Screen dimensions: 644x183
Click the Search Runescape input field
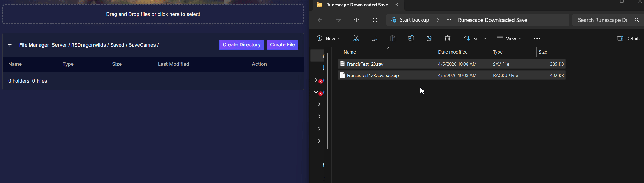602,20
